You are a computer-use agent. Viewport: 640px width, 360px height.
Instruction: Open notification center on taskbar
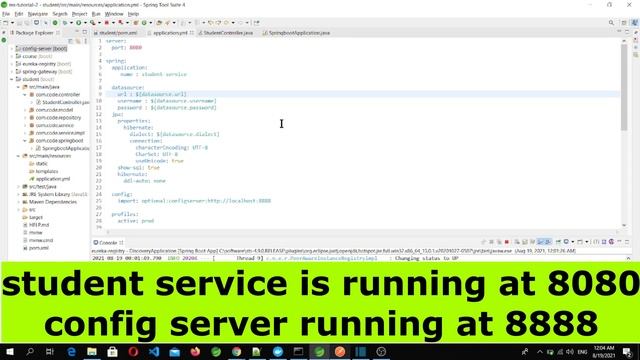click(x=627, y=352)
